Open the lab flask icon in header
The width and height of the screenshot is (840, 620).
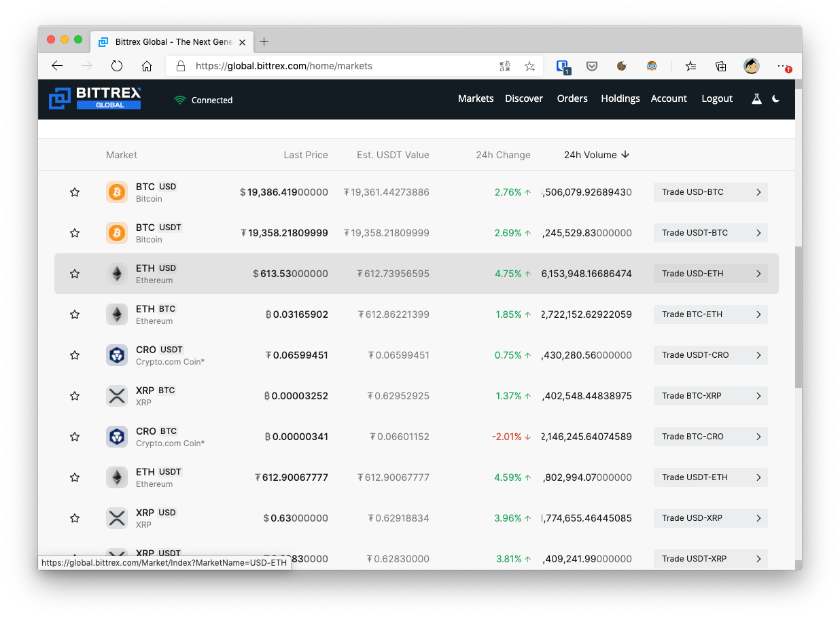tap(756, 99)
